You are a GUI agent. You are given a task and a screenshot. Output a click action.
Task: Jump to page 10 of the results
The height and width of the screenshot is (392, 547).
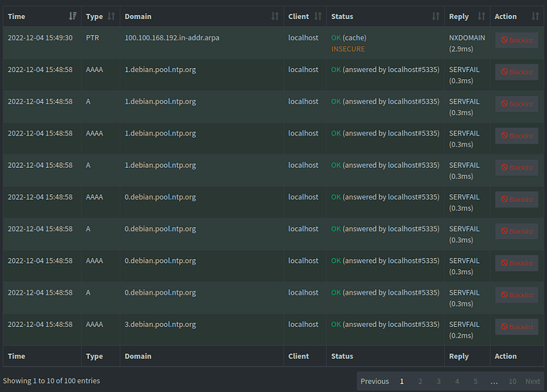(512, 382)
